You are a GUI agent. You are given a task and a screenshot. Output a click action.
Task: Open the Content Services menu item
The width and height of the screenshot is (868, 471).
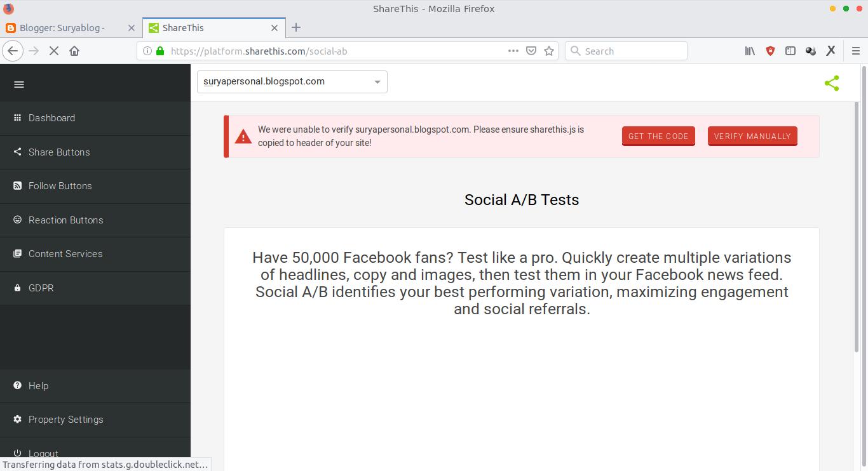coord(95,254)
